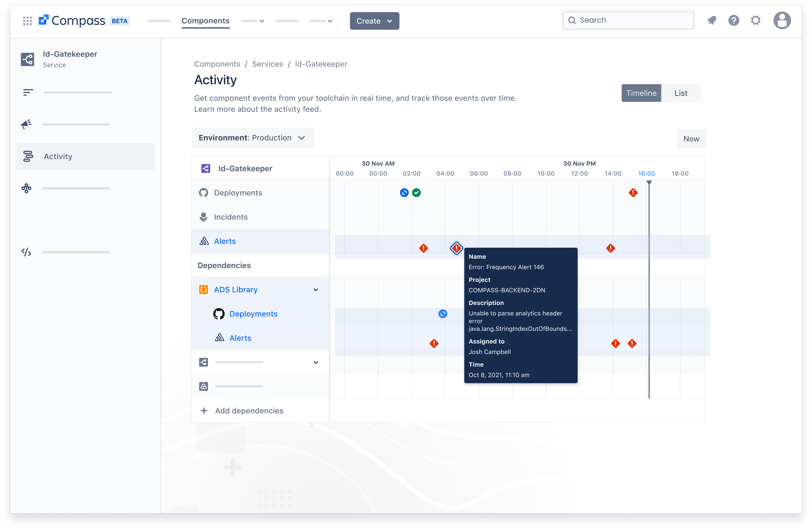This screenshot has height=529, width=812.
Task: Open the Environment: Production dropdown
Action: (x=253, y=137)
